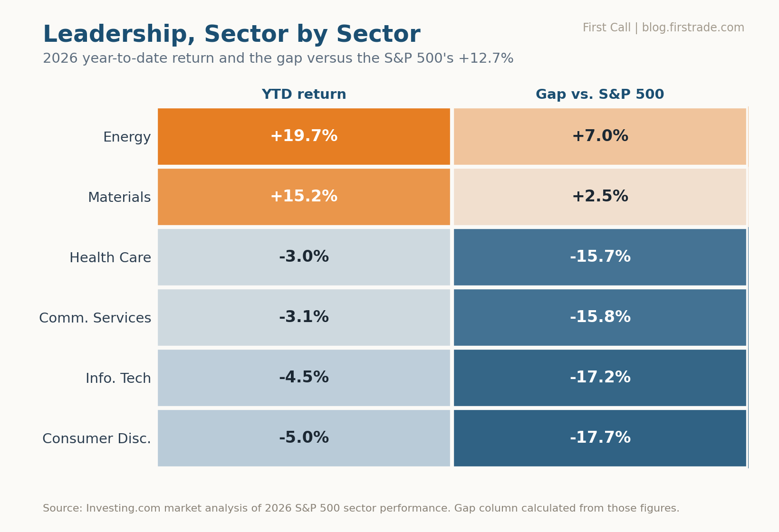Select the Energy row label
Viewport: 779px width, 532px height.
pos(127,137)
